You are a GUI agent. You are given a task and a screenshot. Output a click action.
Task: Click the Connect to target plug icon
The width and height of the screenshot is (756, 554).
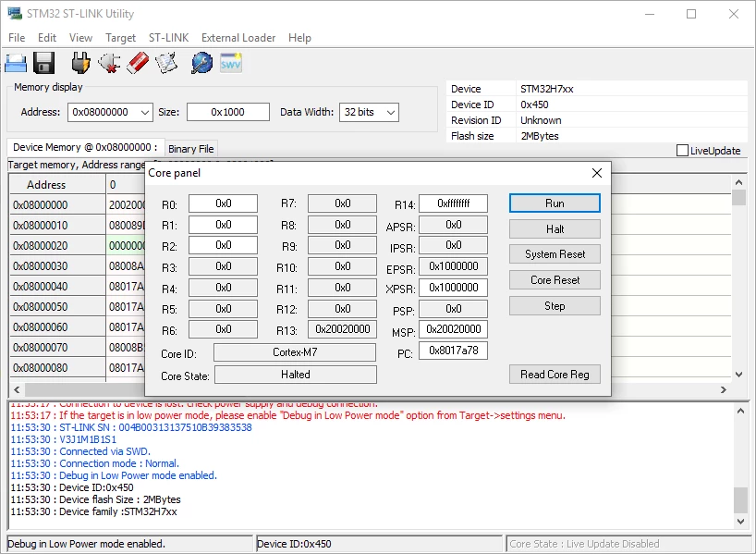point(80,63)
